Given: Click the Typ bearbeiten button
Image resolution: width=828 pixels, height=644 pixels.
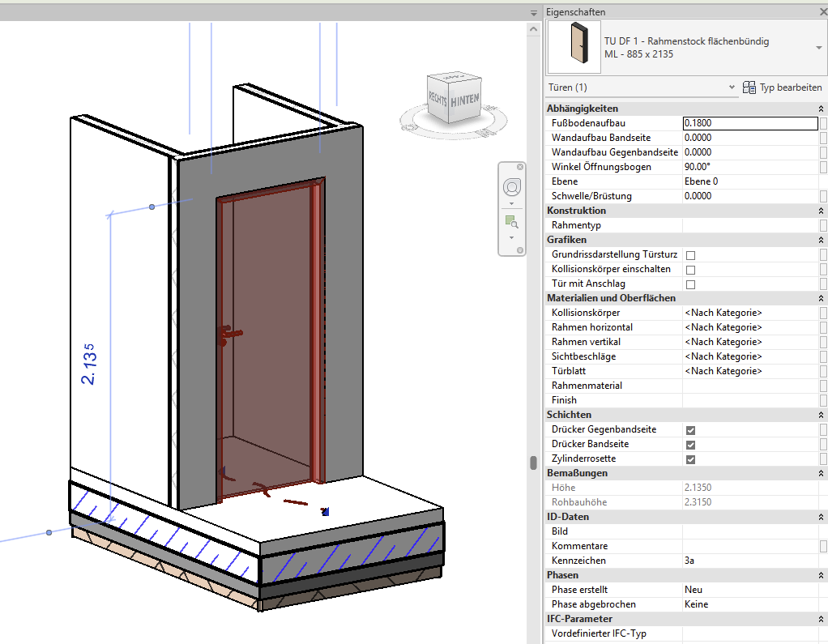Looking at the screenshot, I should 783,87.
